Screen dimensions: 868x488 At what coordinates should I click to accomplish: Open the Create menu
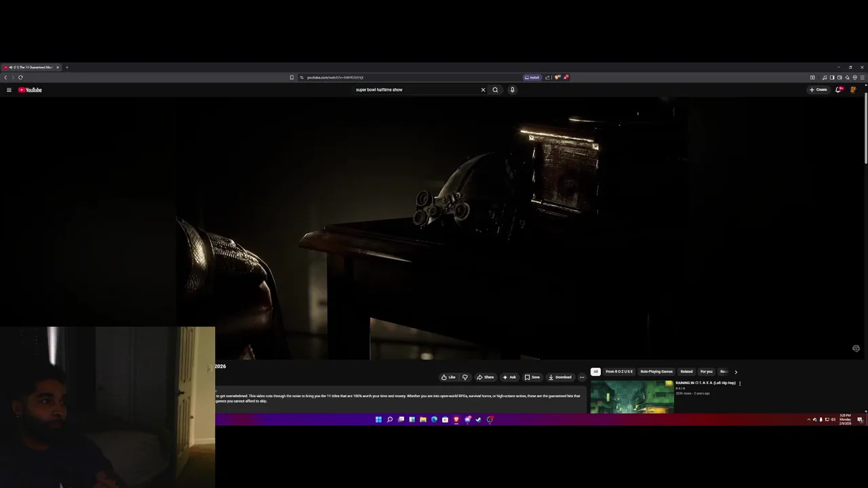tap(818, 89)
